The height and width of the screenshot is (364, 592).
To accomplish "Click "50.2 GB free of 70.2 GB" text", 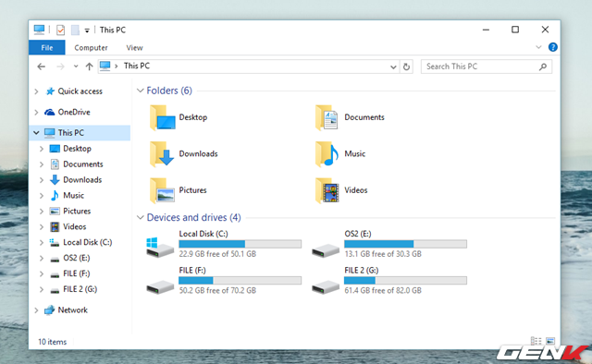I will (x=217, y=290).
